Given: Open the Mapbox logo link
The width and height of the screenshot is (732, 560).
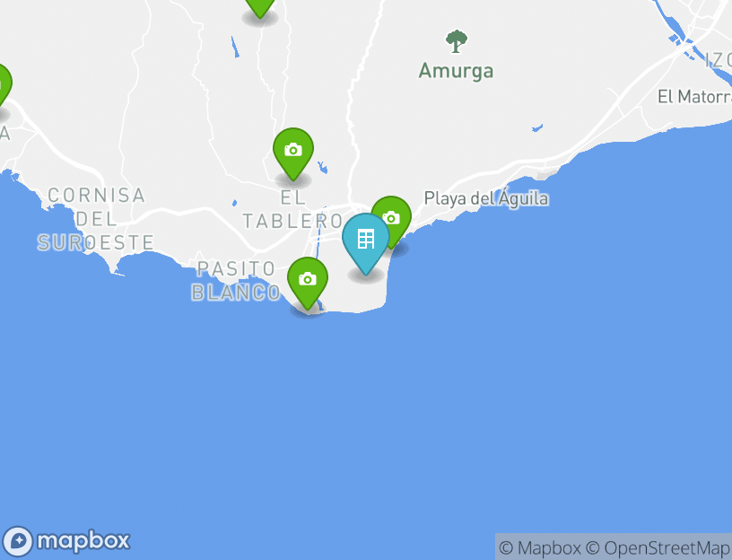Looking at the screenshot, I should click(x=65, y=541).
